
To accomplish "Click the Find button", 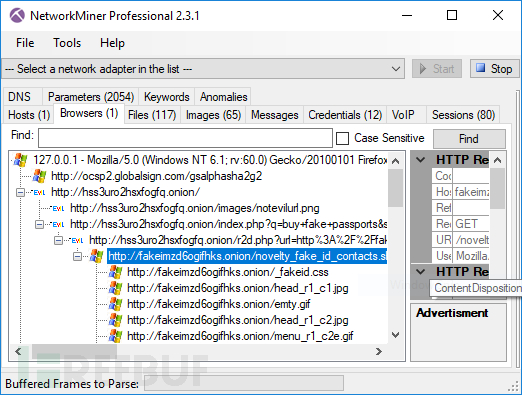I will point(469,139).
